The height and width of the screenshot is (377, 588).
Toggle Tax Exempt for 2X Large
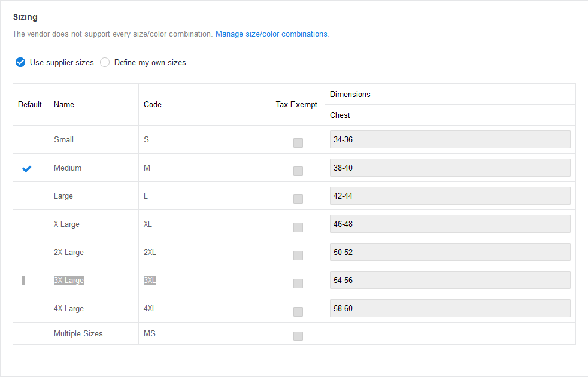click(298, 255)
